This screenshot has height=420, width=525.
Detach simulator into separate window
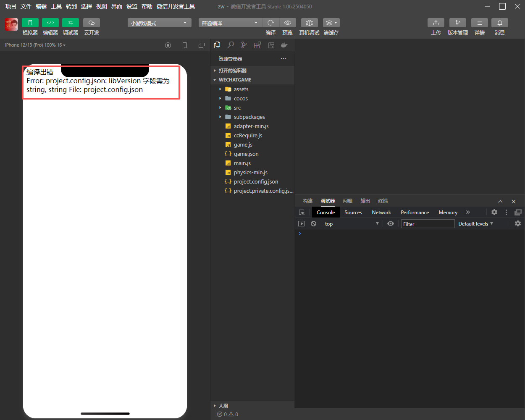tap(202, 45)
